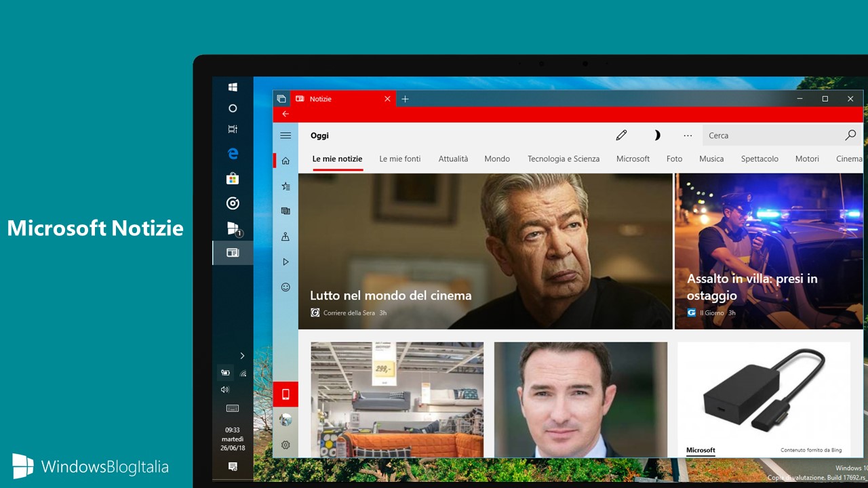Open network Wi-Fi tray icon
This screenshot has width=868, height=488.
point(243,373)
